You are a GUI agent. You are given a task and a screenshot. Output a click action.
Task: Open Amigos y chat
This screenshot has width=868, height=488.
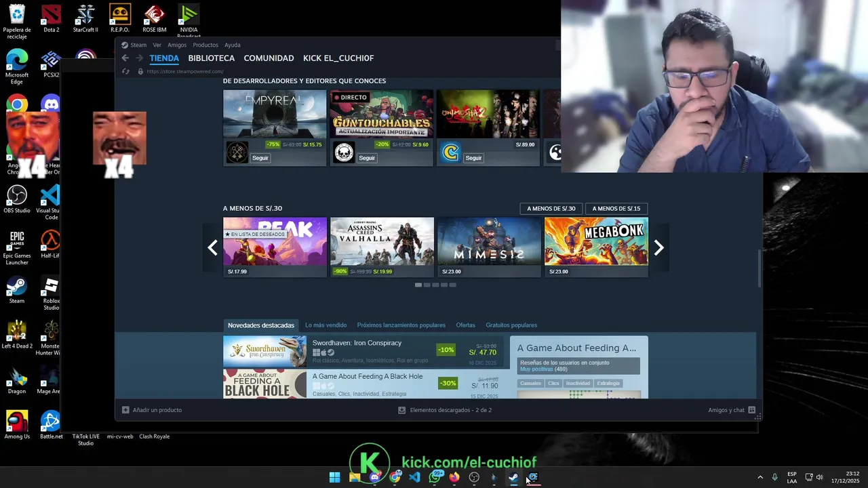point(726,410)
